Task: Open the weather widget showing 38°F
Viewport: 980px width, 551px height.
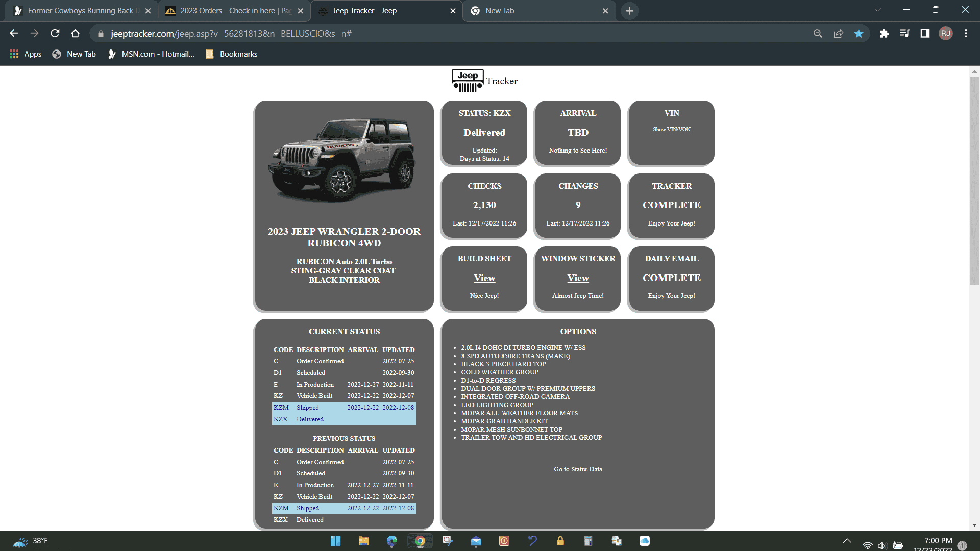Action: click(x=31, y=541)
